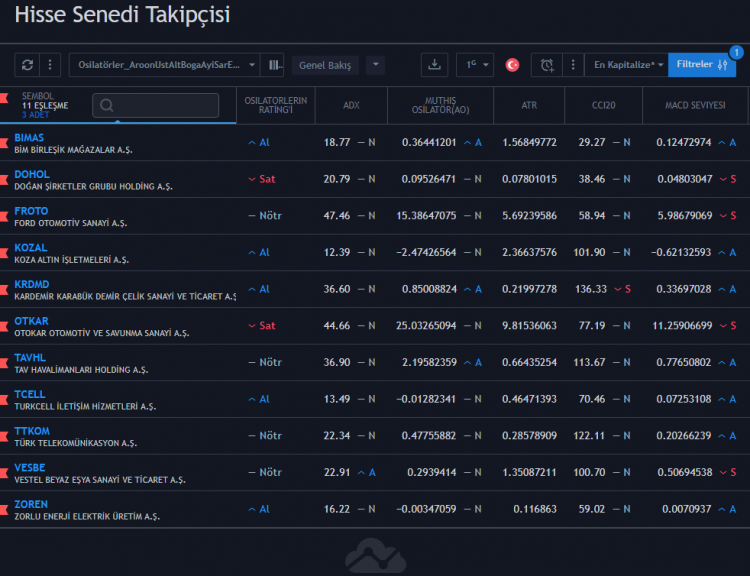Screen dimensions: 750x576
Task: Click the export data download icon
Action: [x=434, y=65]
